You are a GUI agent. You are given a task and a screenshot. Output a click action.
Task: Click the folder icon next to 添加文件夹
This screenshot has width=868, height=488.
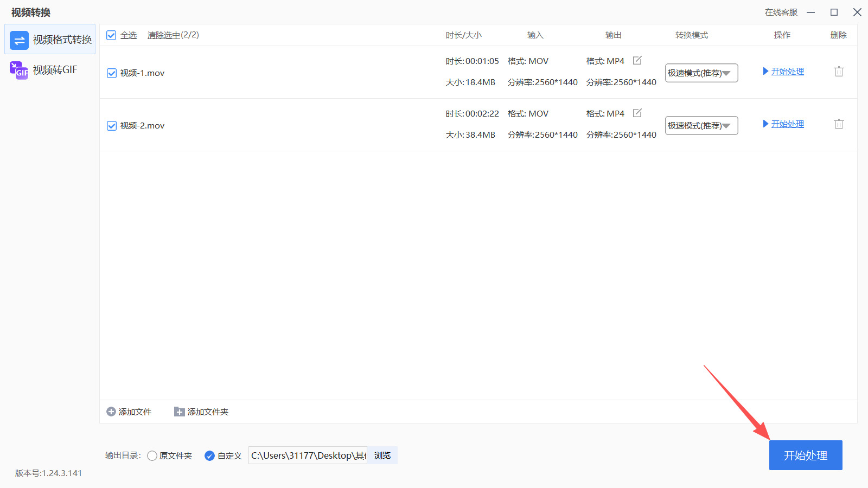[x=180, y=412]
